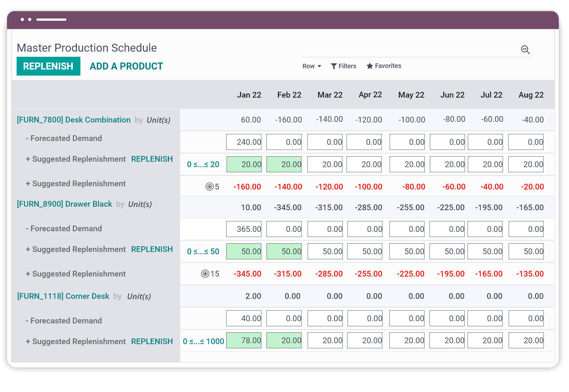This screenshot has width=569, height=392.
Task: Click the red -20.00 value under Aug 22
Action: pyautogui.click(x=532, y=187)
